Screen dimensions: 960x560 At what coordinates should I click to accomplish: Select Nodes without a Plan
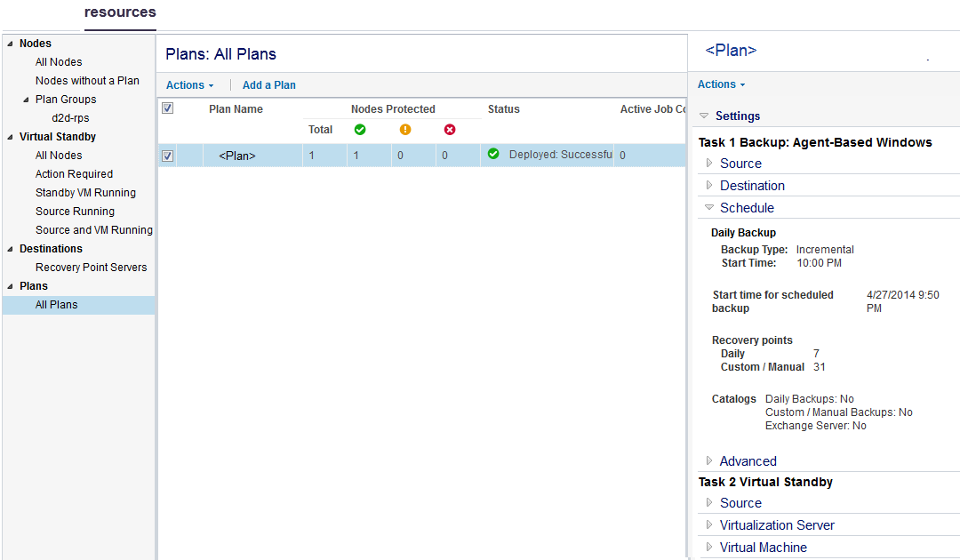click(87, 81)
